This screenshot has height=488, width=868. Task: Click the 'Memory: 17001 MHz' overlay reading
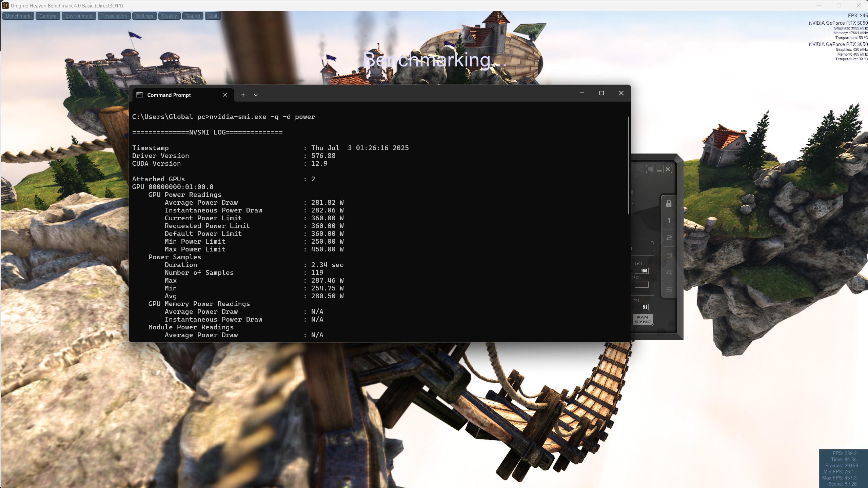click(850, 33)
